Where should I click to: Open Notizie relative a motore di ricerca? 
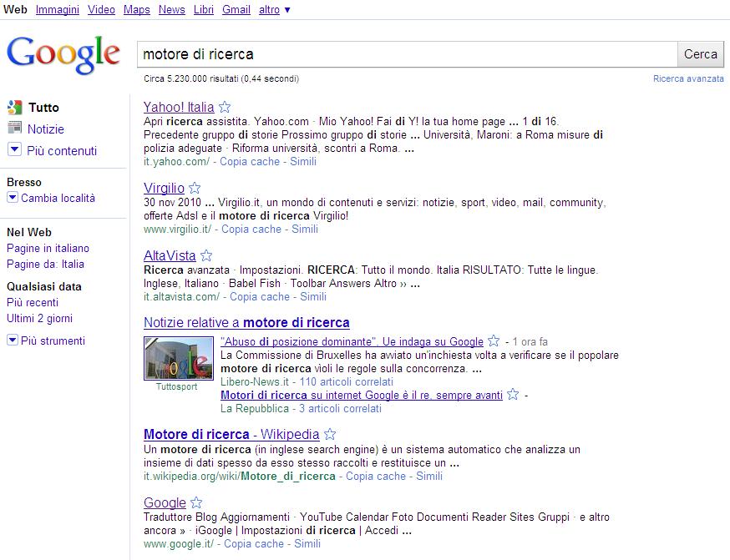(246, 322)
